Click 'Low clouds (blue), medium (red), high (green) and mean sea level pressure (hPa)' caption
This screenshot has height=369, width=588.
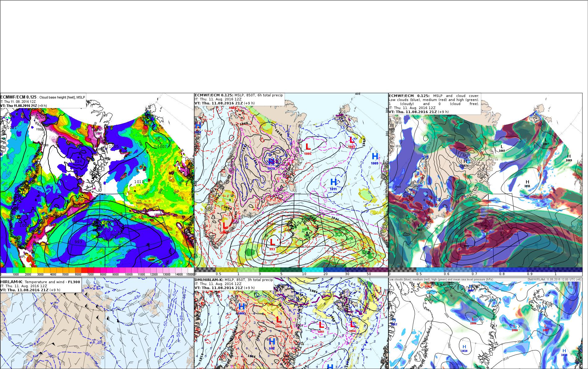pos(441,279)
